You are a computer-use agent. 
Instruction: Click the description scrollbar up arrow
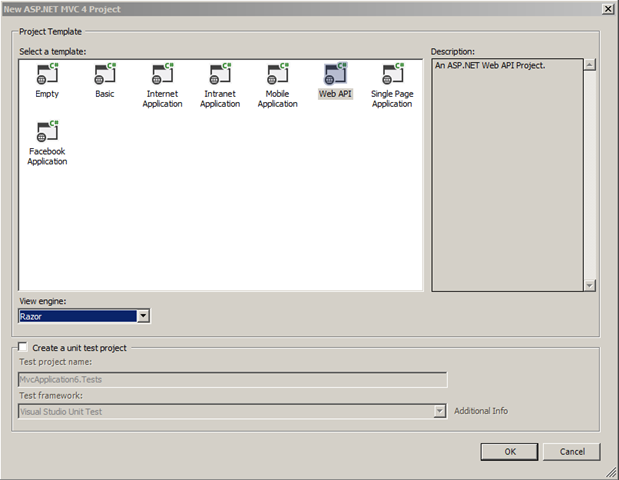[x=589, y=65]
